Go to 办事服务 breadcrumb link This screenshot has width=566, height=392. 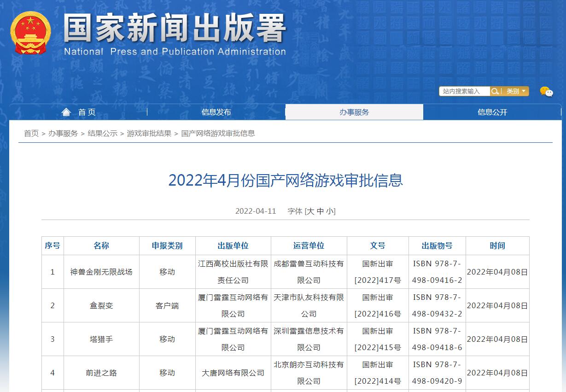pyautogui.click(x=63, y=133)
